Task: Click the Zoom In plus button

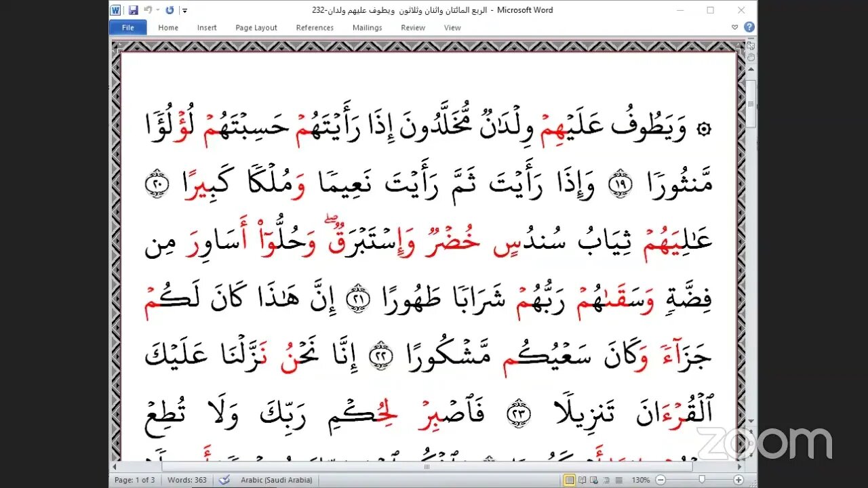Action: [738, 480]
